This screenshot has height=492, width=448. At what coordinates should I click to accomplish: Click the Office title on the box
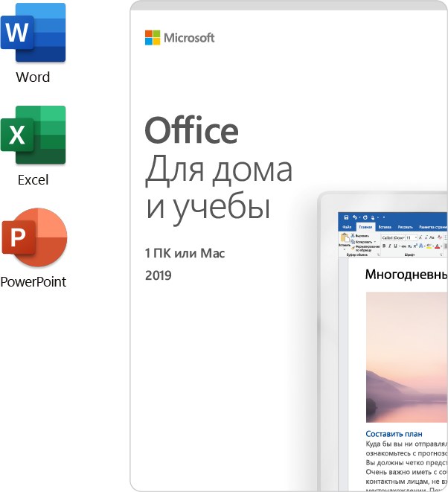192,130
